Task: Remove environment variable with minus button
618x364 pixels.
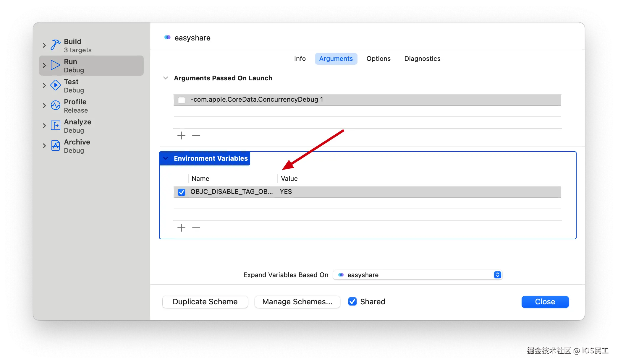Action: (x=196, y=228)
